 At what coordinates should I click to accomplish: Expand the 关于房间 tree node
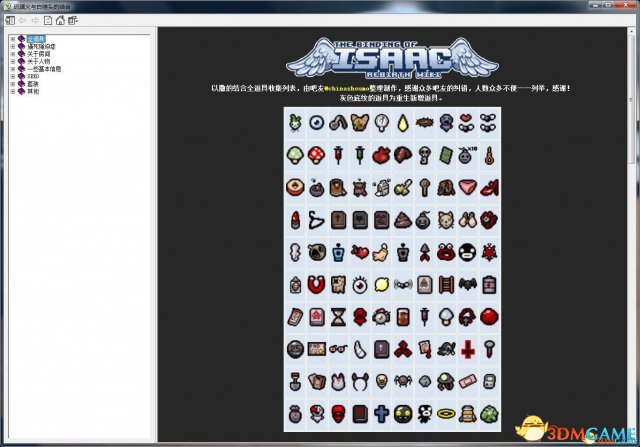13,54
